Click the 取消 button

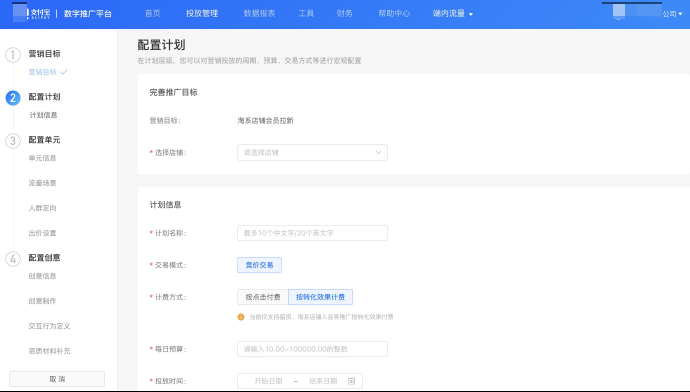click(x=57, y=379)
